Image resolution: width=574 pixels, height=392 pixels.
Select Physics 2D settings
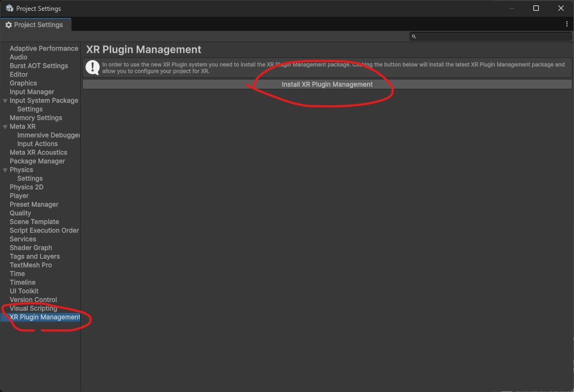click(27, 187)
